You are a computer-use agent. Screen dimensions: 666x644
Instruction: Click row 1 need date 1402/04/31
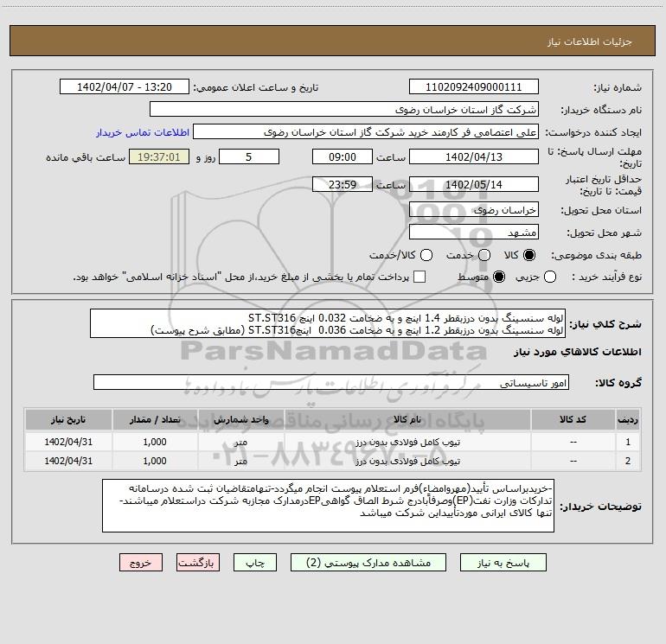(68, 442)
